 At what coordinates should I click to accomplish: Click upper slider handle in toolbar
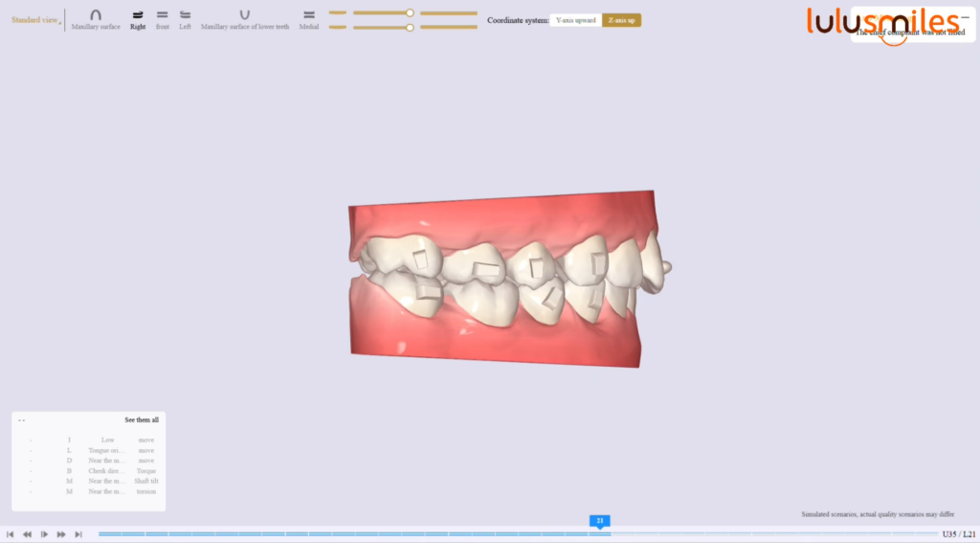(x=410, y=13)
